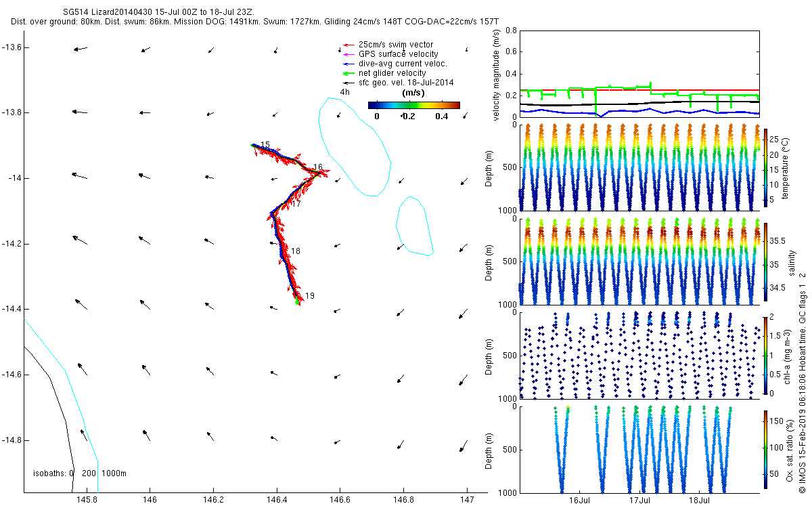The image size is (812, 508).
Task: Select the day 16 marker on glider track
Action: click(x=317, y=167)
